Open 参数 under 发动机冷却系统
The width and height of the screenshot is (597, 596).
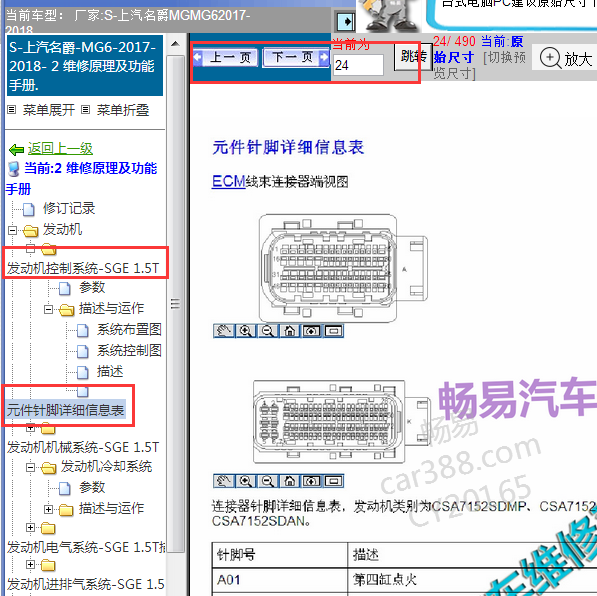(92, 487)
